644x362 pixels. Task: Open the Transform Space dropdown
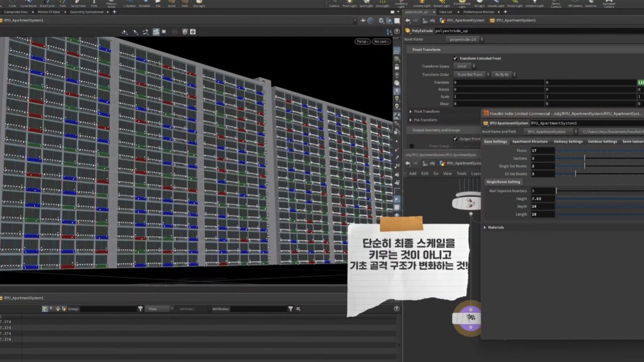coord(465,66)
